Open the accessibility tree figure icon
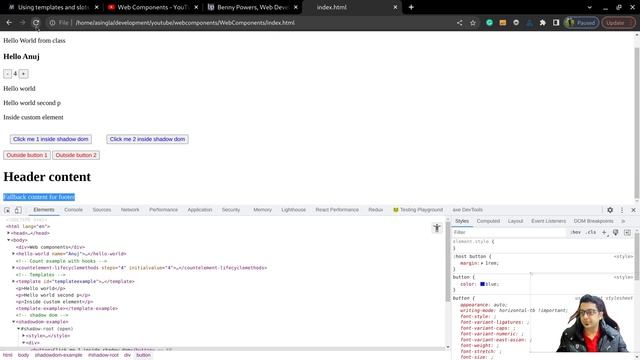Image resolution: width=640 pixels, height=360 pixels. 437,228
